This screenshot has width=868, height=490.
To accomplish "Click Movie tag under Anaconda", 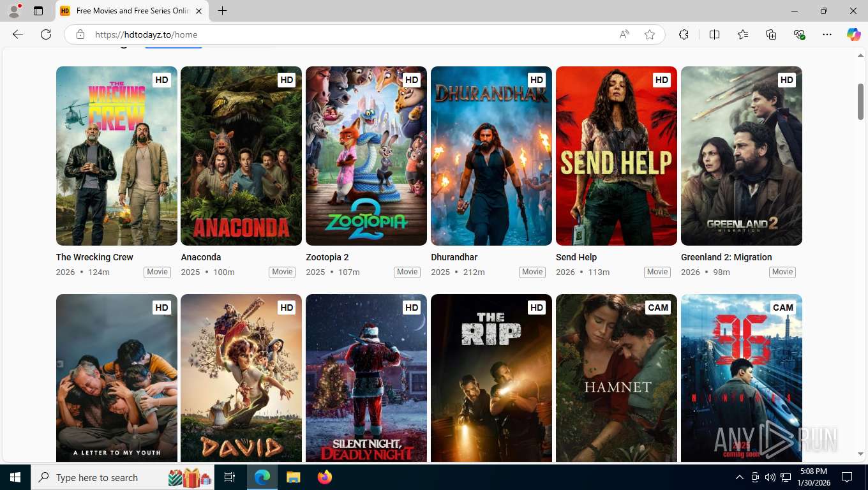I will tap(282, 272).
